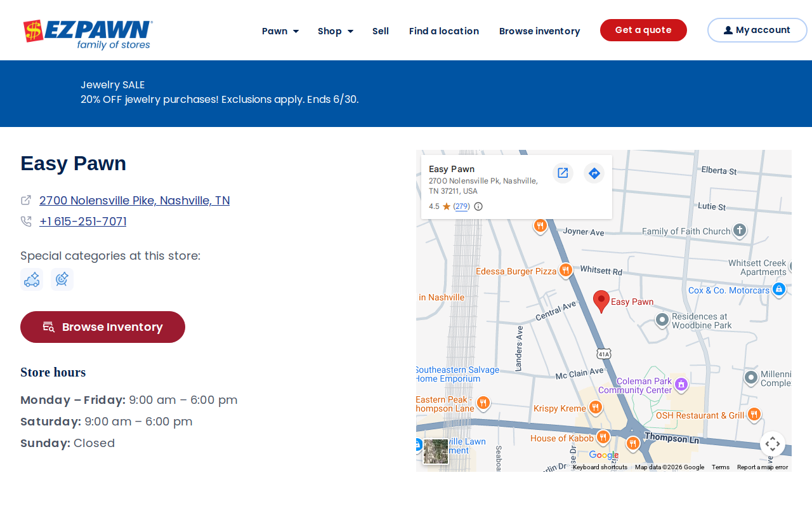Select the car special category icon
Screen dimensions: 812x508
pos(32,279)
